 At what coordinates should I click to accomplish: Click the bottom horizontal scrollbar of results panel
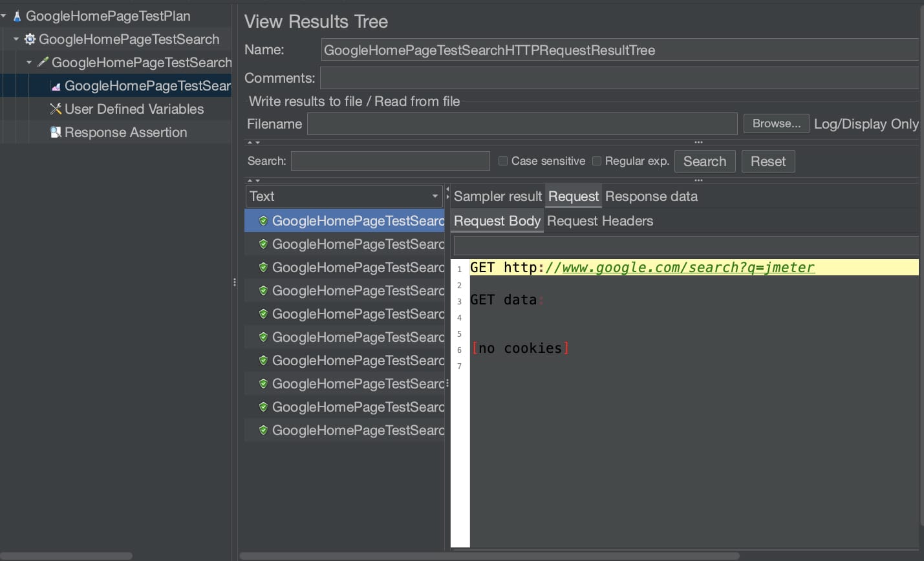[489, 556]
